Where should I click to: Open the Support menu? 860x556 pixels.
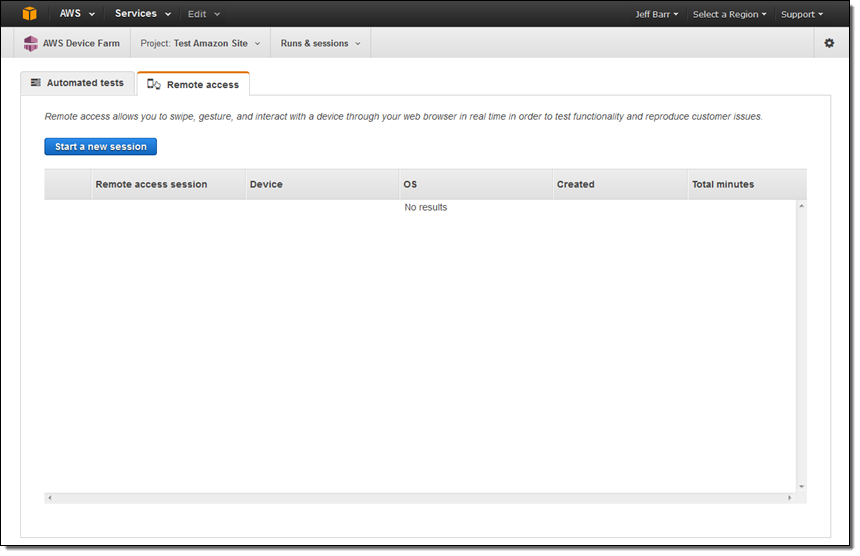point(801,15)
